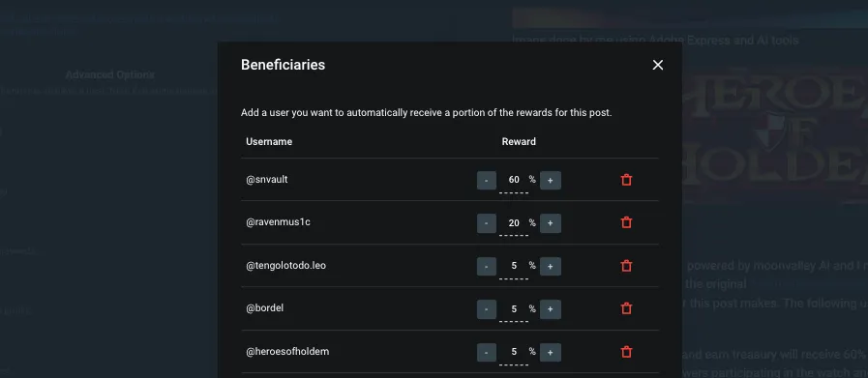Image resolution: width=868 pixels, height=378 pixels.
Task: Increase @snvault reward with plus button
Action: pyautogui.click(x=551, y=181)
